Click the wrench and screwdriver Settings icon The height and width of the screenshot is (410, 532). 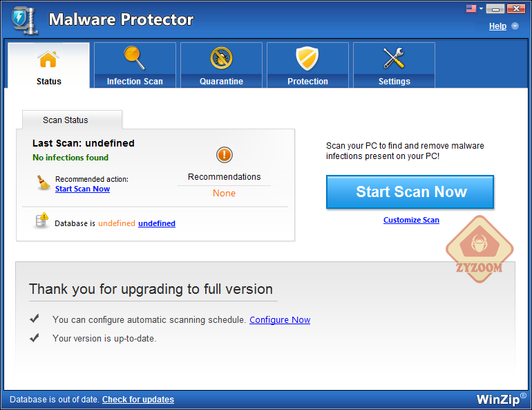tap(394, 58)
